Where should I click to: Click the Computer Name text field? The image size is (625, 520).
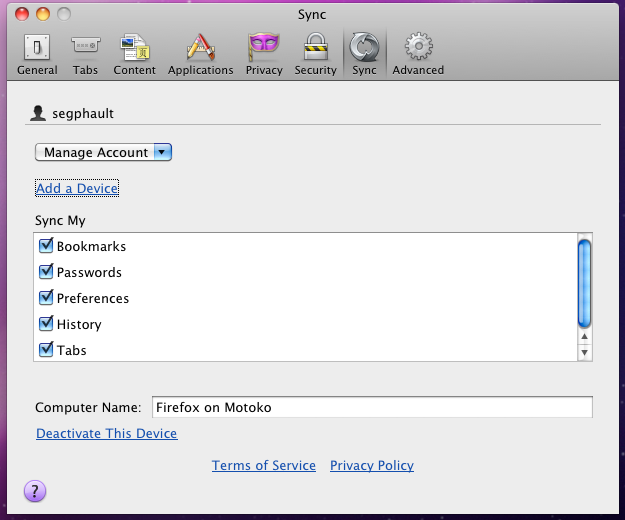coord(372,407)
